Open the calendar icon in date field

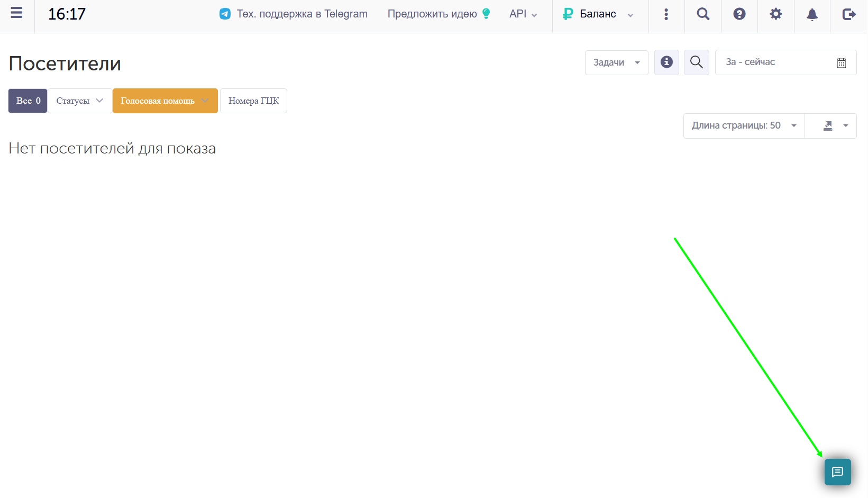click(842, 63)
